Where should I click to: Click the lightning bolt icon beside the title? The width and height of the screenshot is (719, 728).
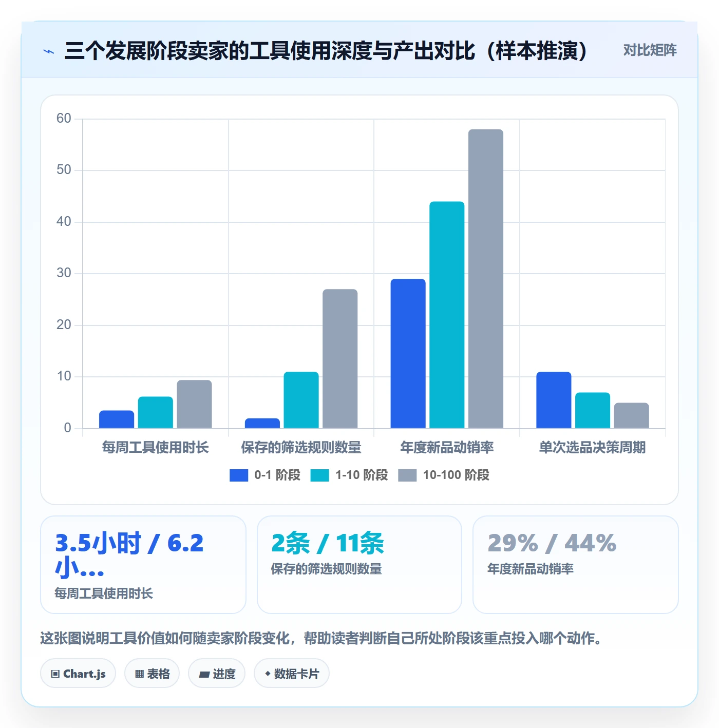tap(49, 51)
